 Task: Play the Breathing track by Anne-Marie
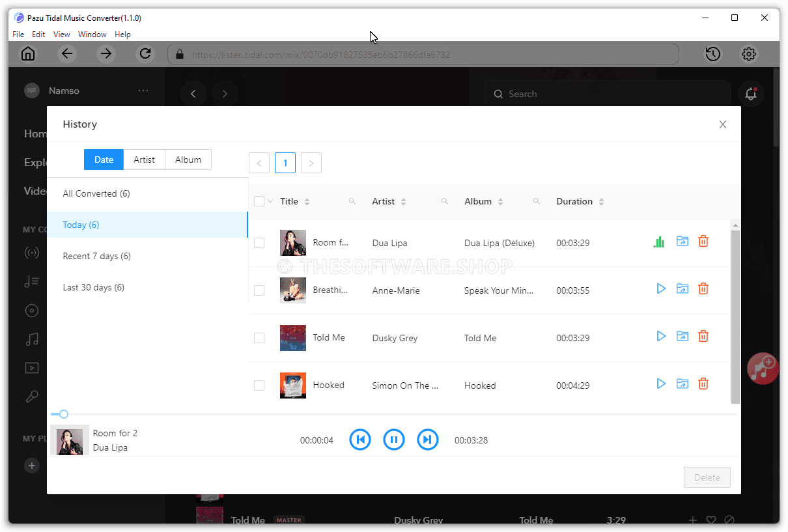(x=661, y=288)
